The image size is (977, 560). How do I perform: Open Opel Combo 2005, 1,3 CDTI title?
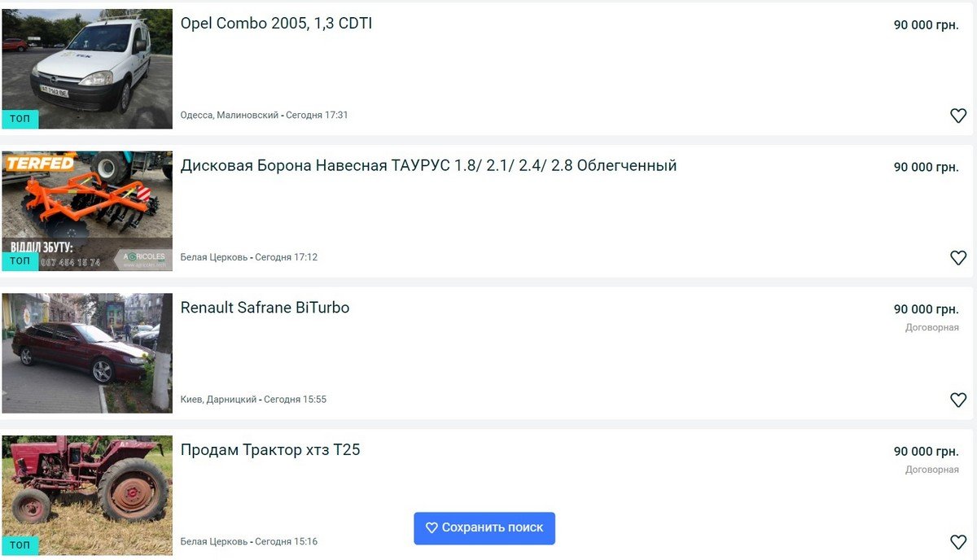(276, 24)
